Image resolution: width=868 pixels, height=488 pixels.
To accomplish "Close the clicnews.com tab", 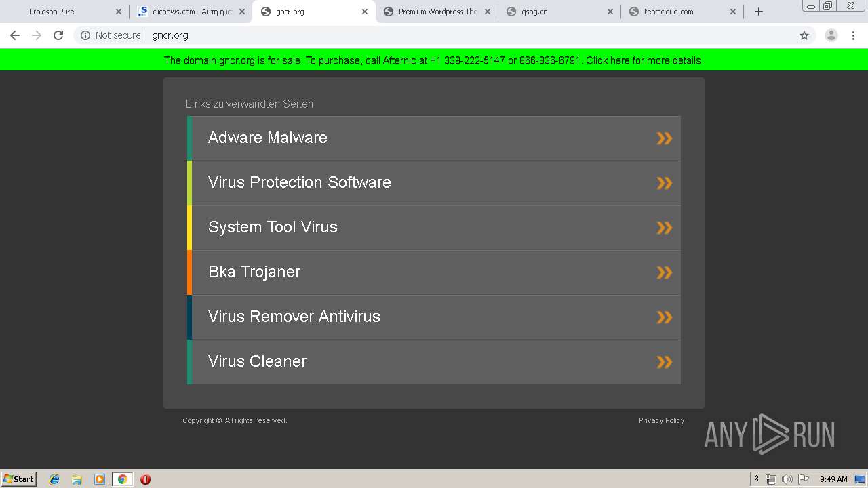I will click(x=242, y=12).
